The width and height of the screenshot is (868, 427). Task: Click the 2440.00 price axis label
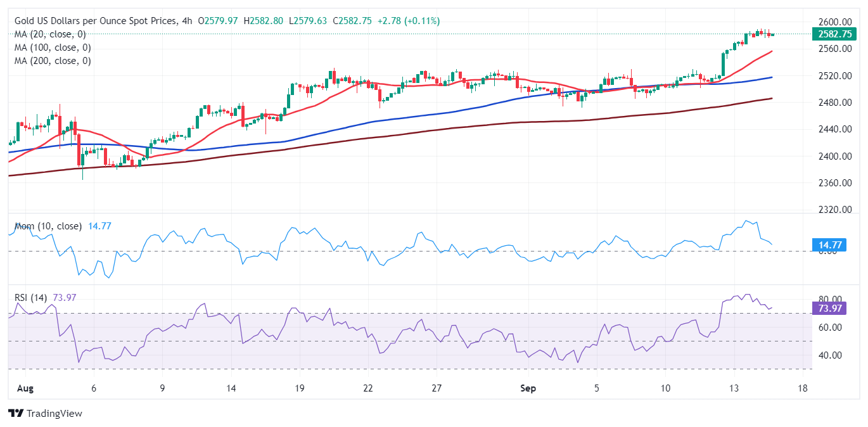pos(833,129)
